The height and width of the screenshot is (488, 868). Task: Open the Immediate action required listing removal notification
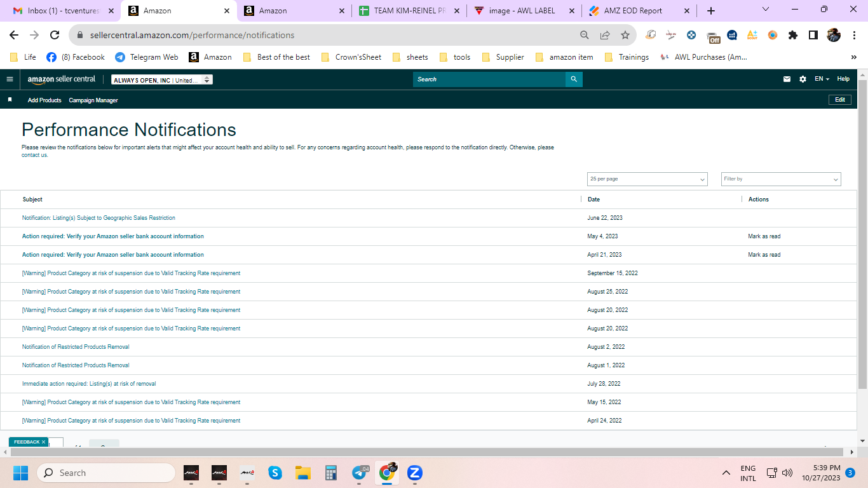click(89, 384)
